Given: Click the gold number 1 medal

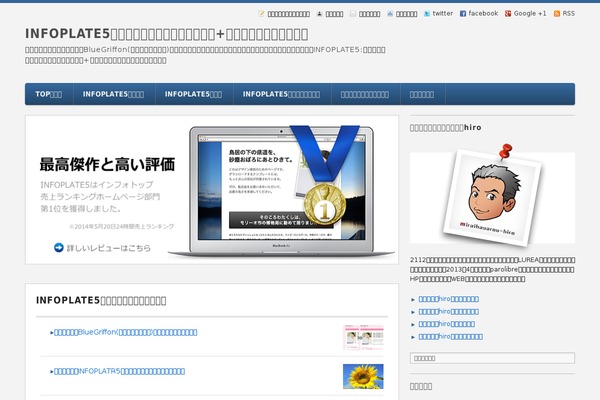Looking at the screenshot, I should [324, 204].
